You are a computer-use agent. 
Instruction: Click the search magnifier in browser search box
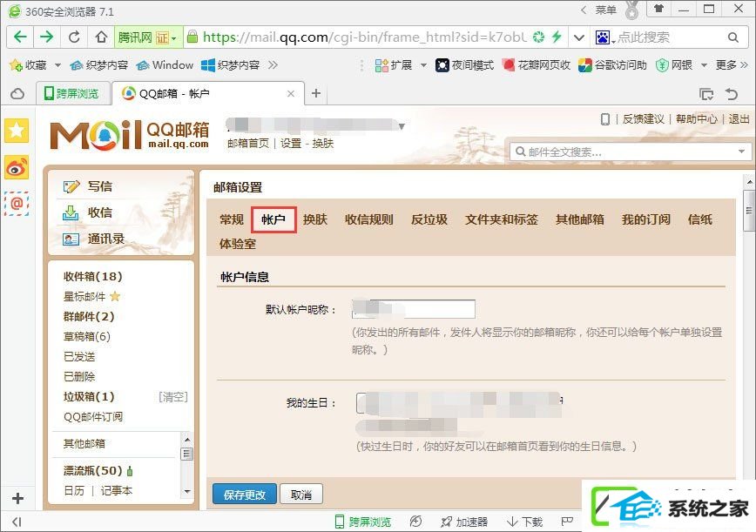pos(732,37)
